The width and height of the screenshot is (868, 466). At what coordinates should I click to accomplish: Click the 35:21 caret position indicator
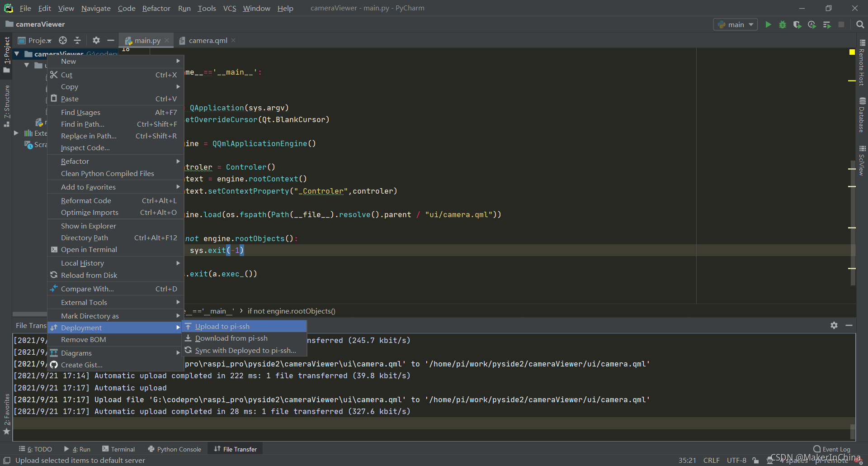687,460
